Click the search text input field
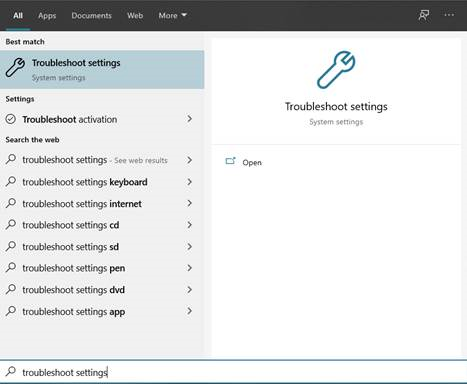The height and width of the screenshot is (384, 467). 233,372
